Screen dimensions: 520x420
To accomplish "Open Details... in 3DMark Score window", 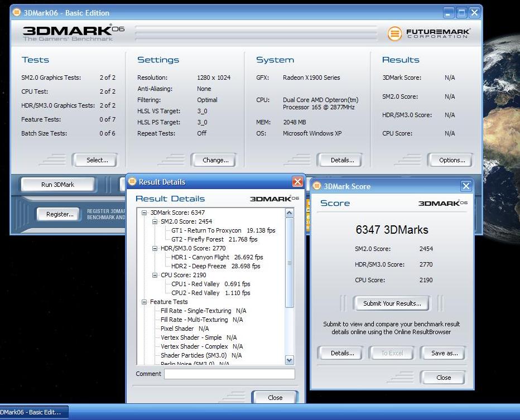I will (x=340, y=353).
